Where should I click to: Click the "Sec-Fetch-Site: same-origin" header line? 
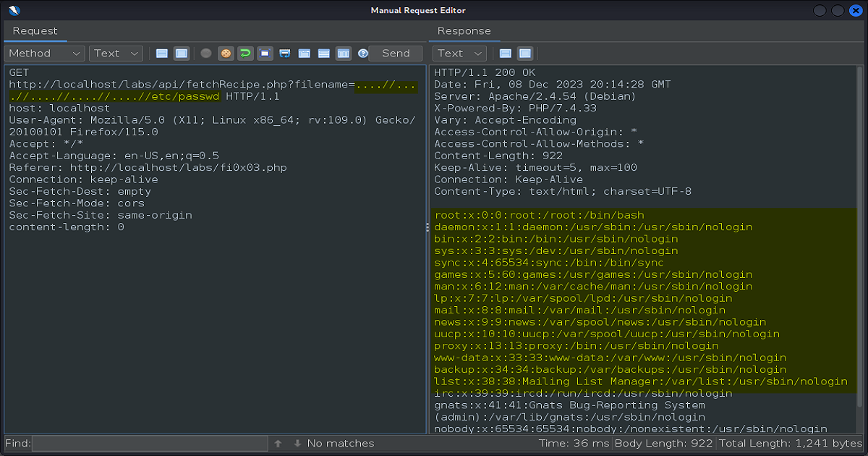(x=101, y=215)
